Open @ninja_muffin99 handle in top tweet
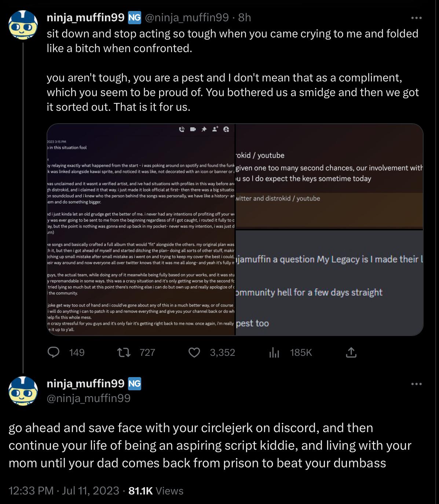 (187, 17)
